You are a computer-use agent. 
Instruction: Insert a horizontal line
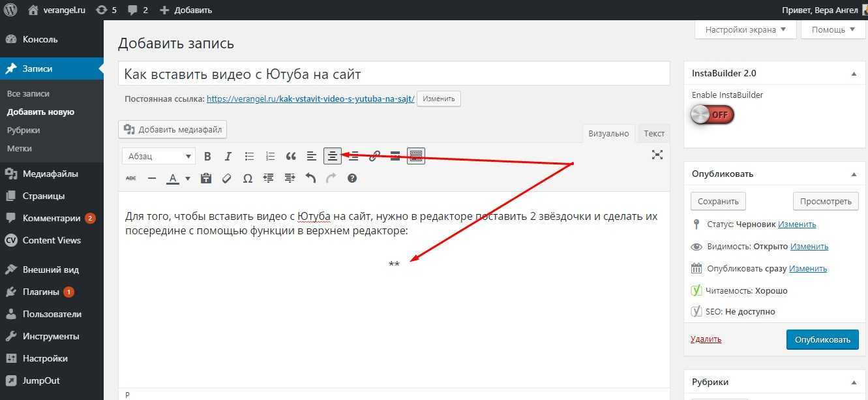(x=152, y=178)
